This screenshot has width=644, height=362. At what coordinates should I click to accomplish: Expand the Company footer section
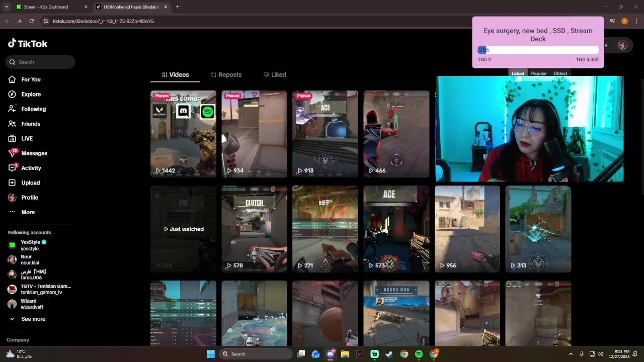tap(18, 340)
